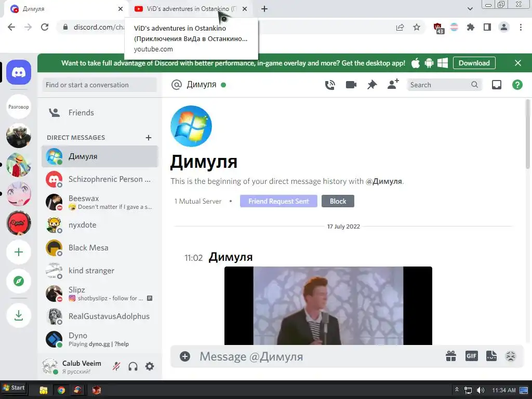Create new DM plus icon
This screenshot has width=532, height=399.
148,138
